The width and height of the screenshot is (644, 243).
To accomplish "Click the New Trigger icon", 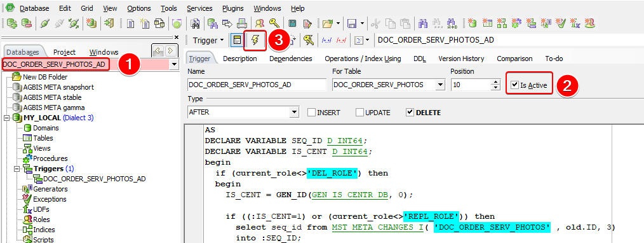I will (531, 23).
